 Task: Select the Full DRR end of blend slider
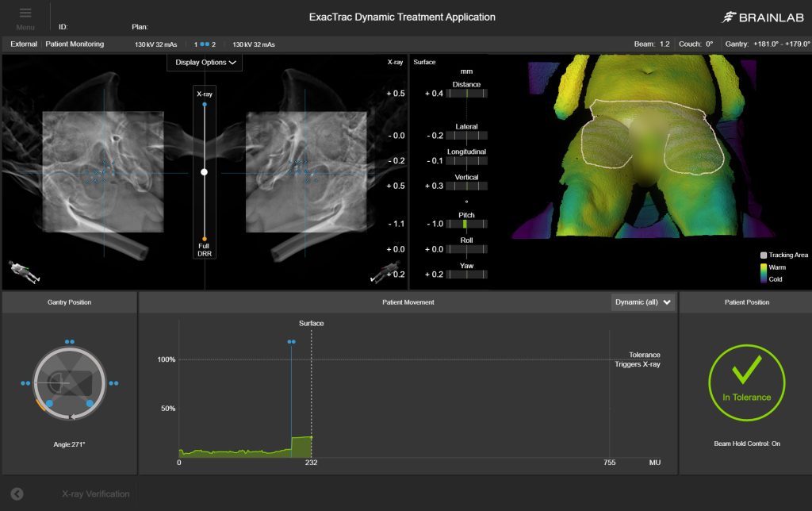(205, 238)
